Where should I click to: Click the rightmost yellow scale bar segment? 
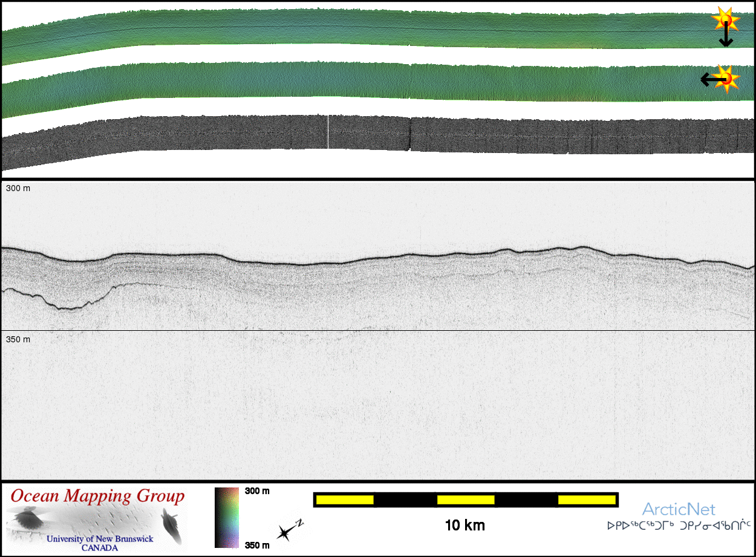click(586, 500)
